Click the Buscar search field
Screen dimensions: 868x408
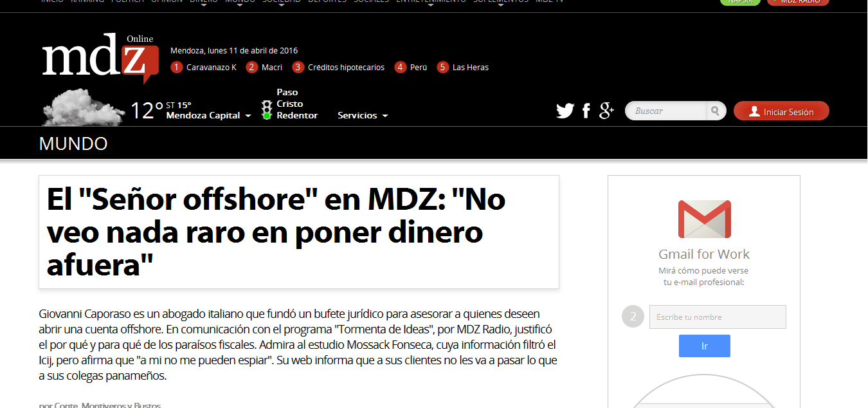pyautogui.click(x=667, y=111)
